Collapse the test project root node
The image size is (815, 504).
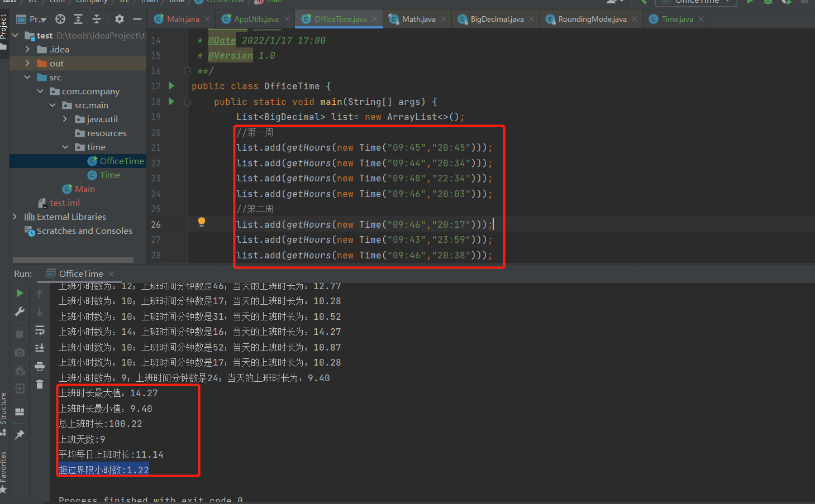15,35
